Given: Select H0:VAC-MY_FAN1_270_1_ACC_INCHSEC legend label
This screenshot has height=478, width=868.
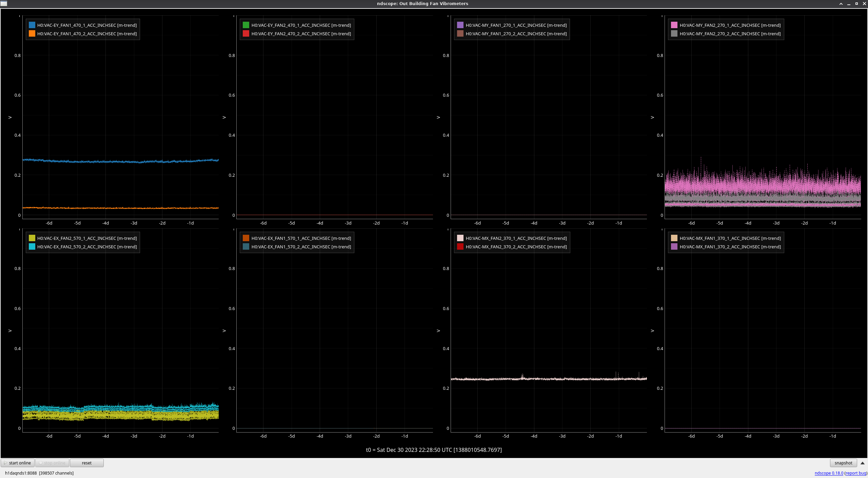Looking at the screenshot, I should tap(516, 25).
